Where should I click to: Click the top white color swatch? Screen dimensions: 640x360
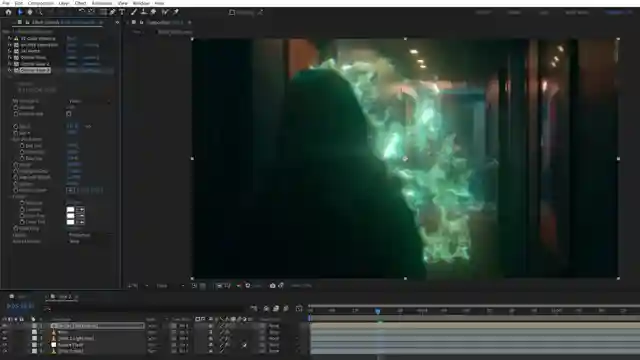click(71, 210)
